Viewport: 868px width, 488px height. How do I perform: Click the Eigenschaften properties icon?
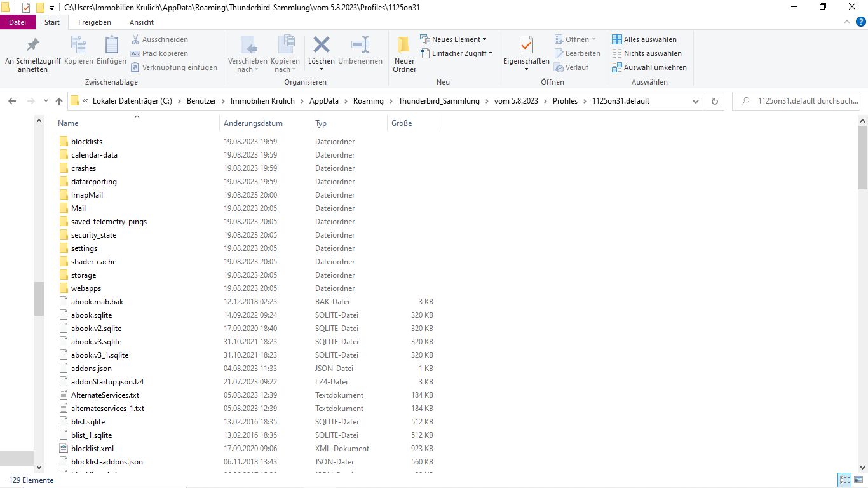[x=526, y=46]
